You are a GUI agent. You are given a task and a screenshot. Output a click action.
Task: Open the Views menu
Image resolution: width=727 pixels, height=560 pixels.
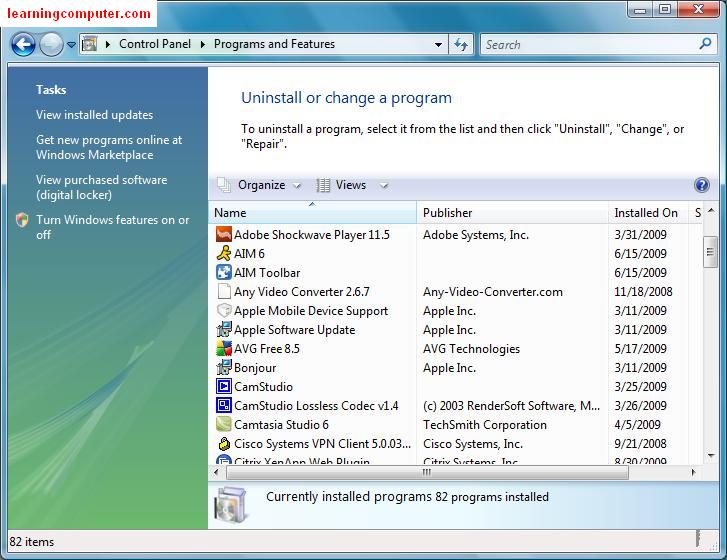click(x=351, y=185)
